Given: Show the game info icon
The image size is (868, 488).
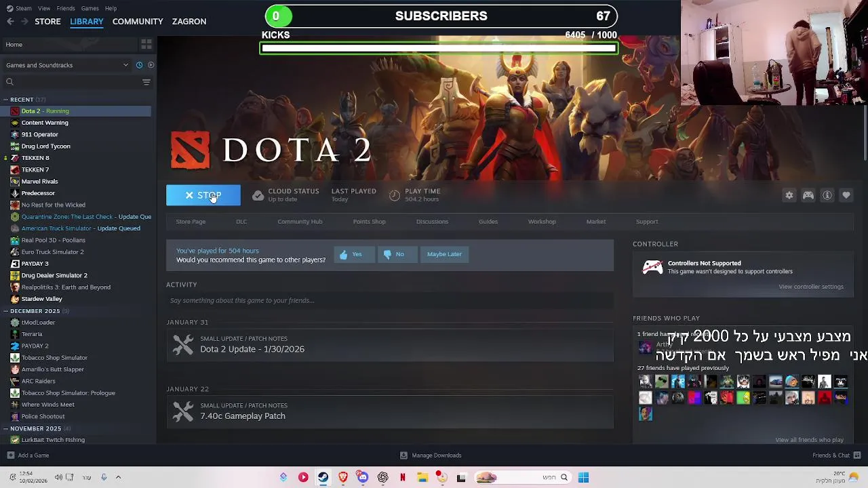Looking at the screenshot, I should click(827, 195).
